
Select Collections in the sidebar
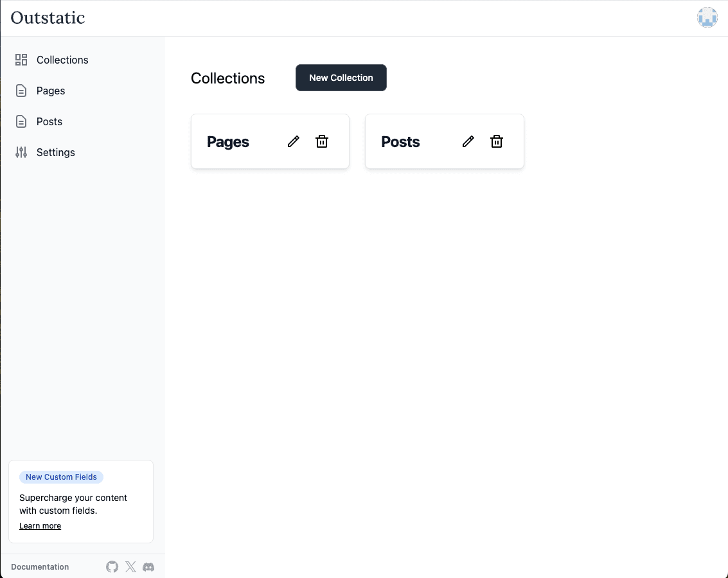[x=62, y=60]
